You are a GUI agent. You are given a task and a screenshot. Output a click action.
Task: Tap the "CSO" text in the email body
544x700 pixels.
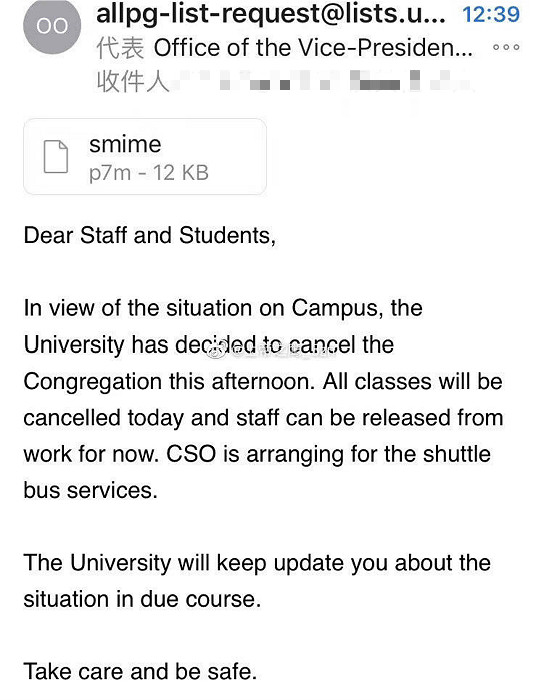click(191, 454)
